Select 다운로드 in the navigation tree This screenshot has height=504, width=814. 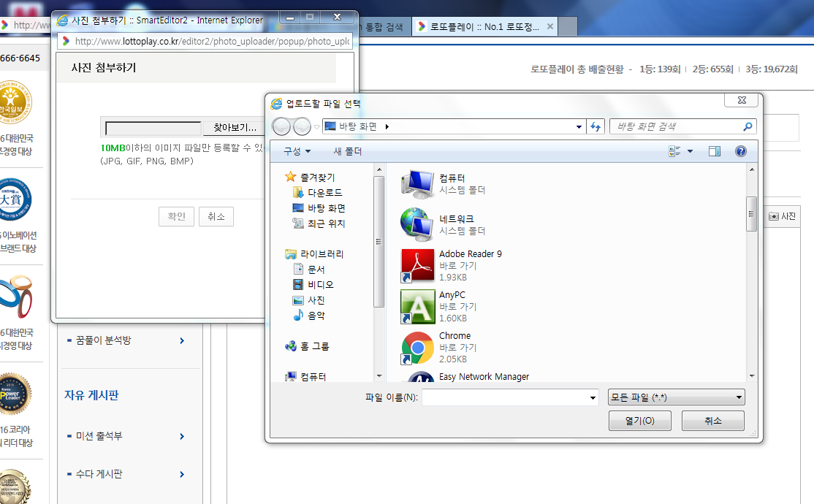(324, 193)
